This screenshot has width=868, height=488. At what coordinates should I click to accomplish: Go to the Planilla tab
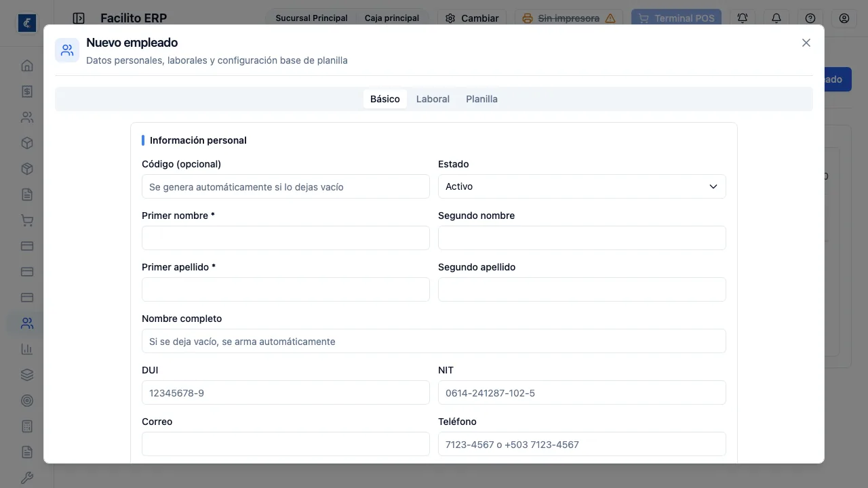481,99
